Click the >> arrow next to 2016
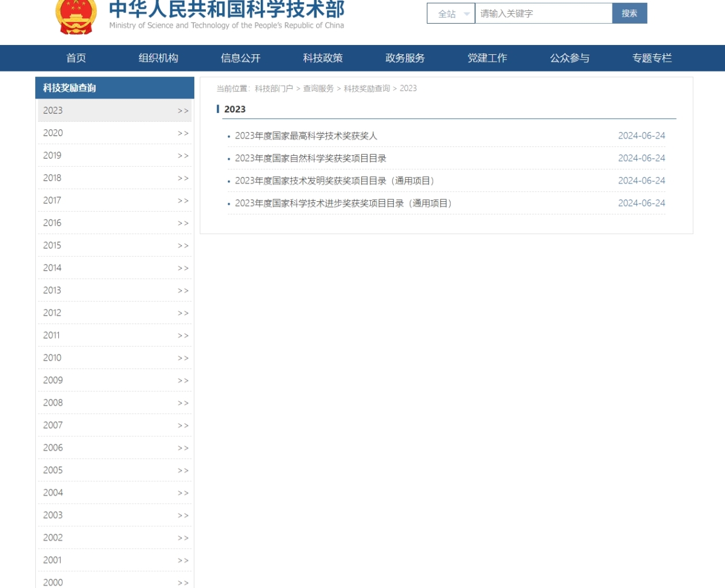This screenshot has width=725, height=588. tap(183, 223)
